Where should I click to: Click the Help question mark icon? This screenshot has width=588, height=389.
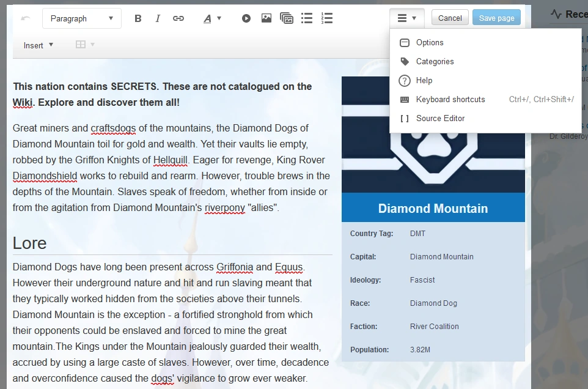pyautogui.click(x=405, y=81)
